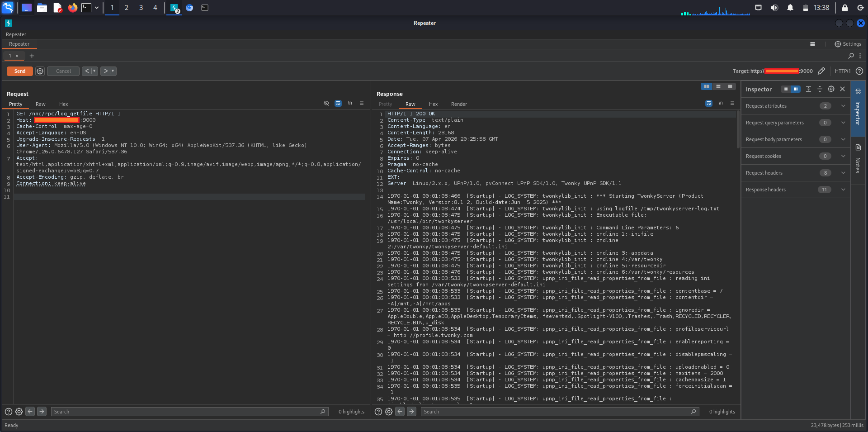868x432 pixels.
Task: Toggle \n newline display in the Request editor
Action: [349, 103]
